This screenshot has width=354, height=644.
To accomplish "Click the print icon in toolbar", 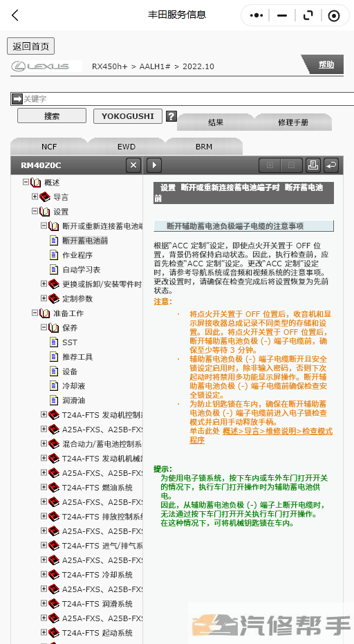I will 313,165.
